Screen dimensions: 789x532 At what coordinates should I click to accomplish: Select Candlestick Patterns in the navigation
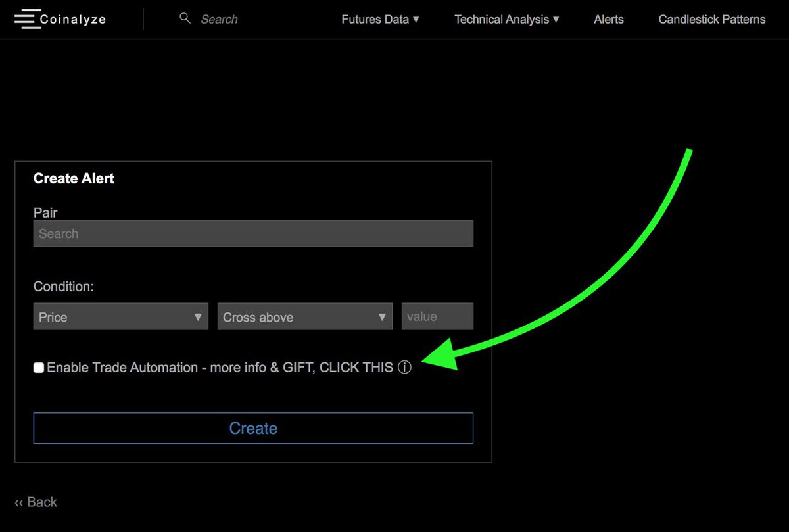pyautogui.click(x=711, y=20)
